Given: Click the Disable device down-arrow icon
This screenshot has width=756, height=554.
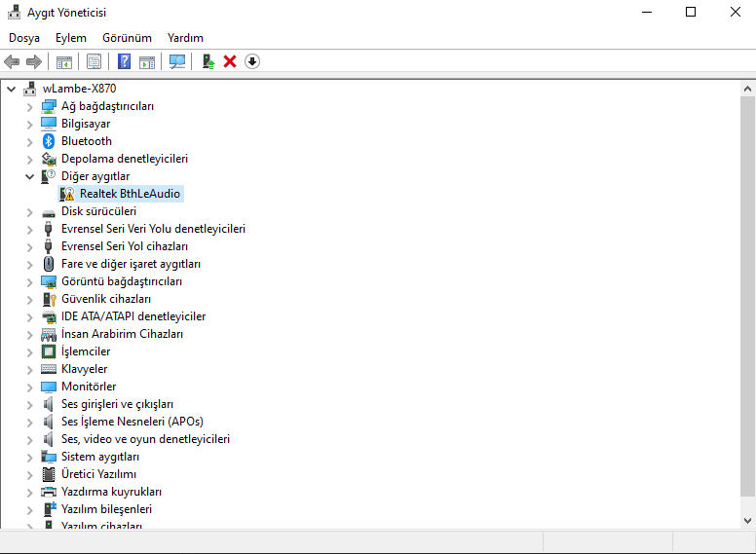Looking at the screenshot, I should coord(252,61).
